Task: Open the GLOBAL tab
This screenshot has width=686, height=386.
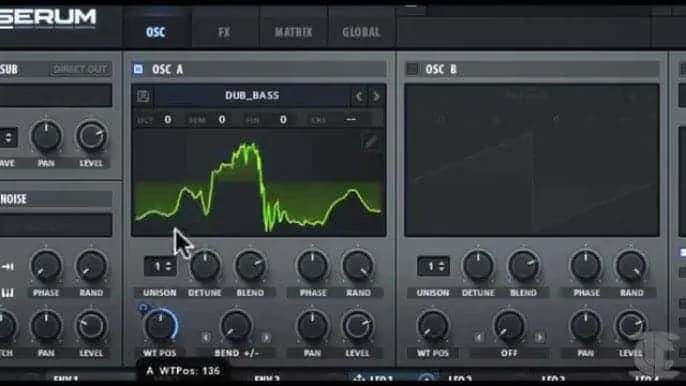Action: 361,32
